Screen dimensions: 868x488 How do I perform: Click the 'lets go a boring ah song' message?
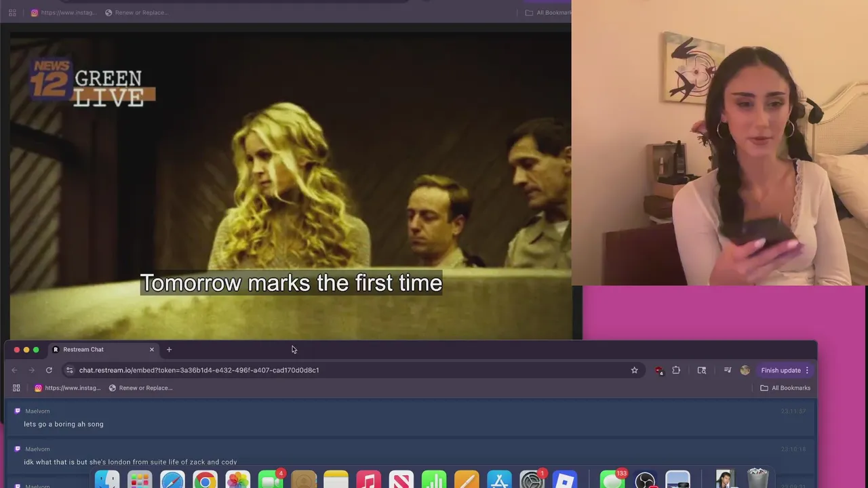point(64,424)
